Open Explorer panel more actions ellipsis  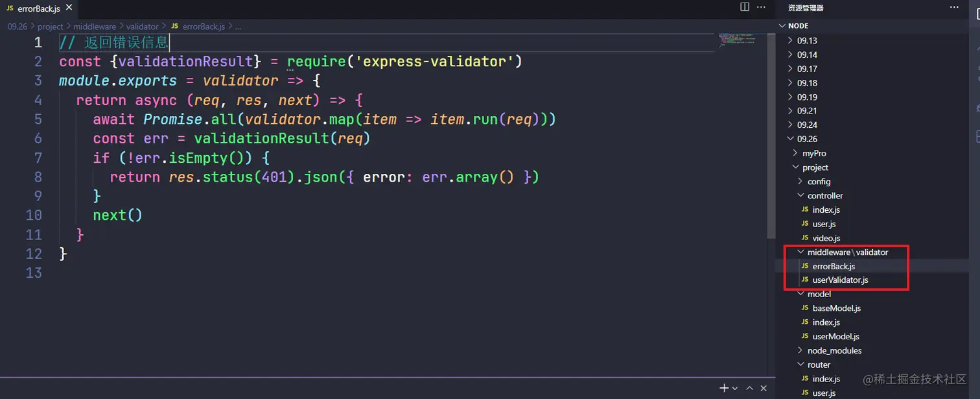(x=954, y=8)
